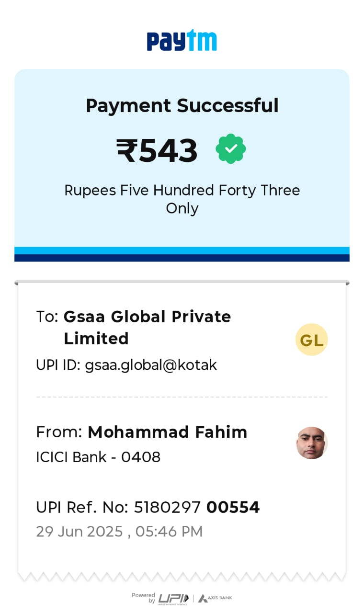Click the dark blue stripe under amount card
This screenshot has width=364, height=613.
[182, 258]
